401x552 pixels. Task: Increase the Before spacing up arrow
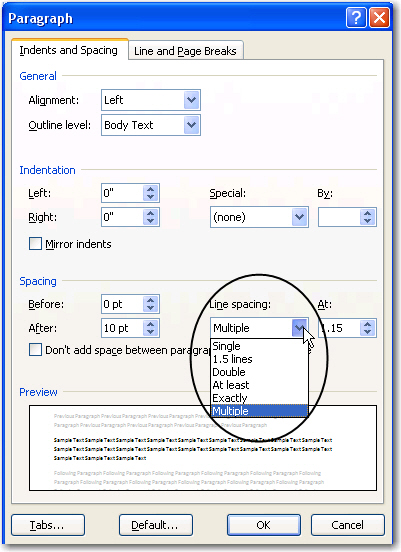pyautogui.click(x=151, y=300)
